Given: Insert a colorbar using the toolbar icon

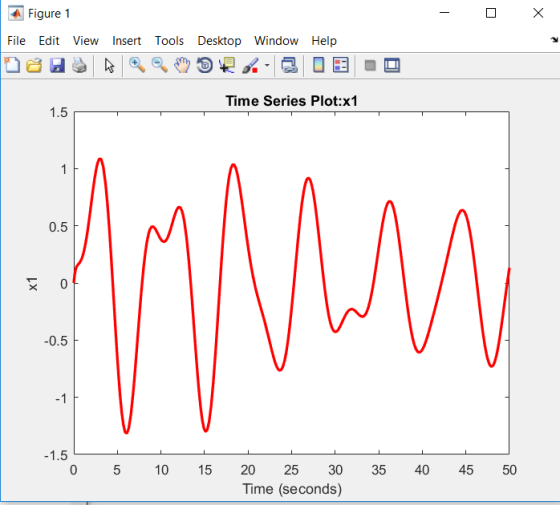Looking at the screenshot, I should pyautogui.click(x=319, y=65).
